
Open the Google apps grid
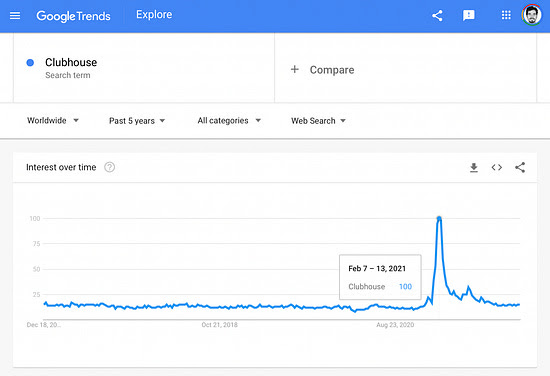(x=506, y=15)
